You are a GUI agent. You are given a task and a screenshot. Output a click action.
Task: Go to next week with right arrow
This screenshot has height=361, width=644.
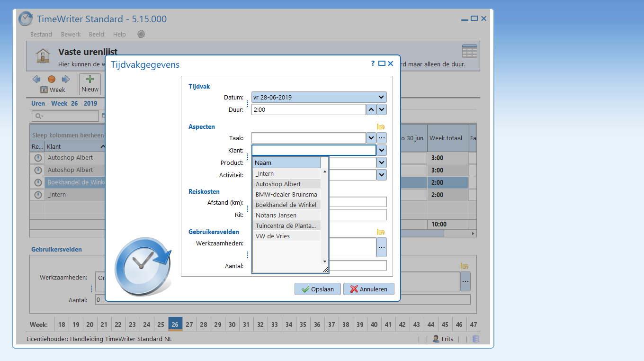(66, 79)
